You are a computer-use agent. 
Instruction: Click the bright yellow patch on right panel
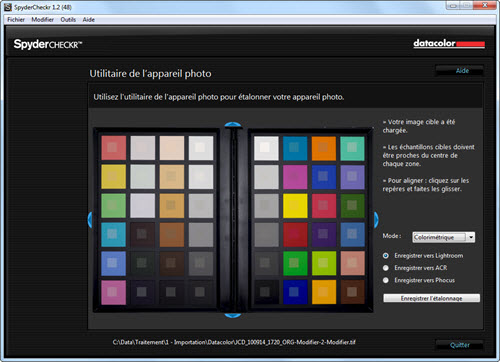295,206
